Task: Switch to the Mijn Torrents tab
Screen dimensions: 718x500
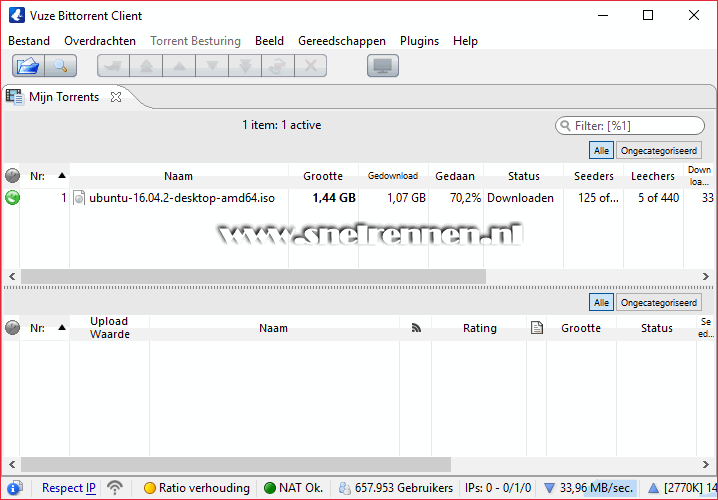Action: (x=64, y=97)
